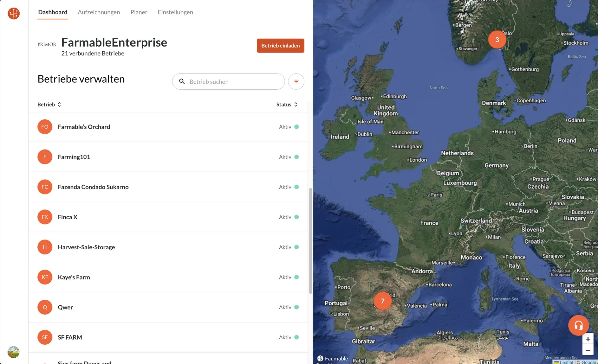Open the filter options button
The image size is (598, 364).
coord(296,81)
